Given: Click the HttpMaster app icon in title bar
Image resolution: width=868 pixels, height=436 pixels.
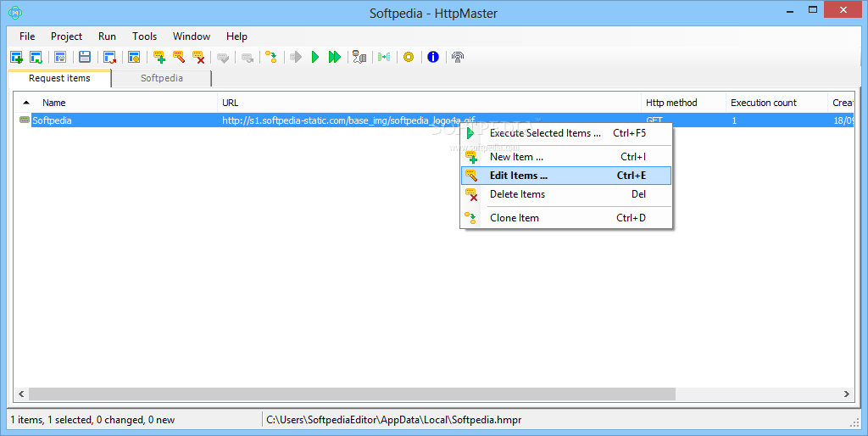Looking at the screenshot, I should (15, 12).
